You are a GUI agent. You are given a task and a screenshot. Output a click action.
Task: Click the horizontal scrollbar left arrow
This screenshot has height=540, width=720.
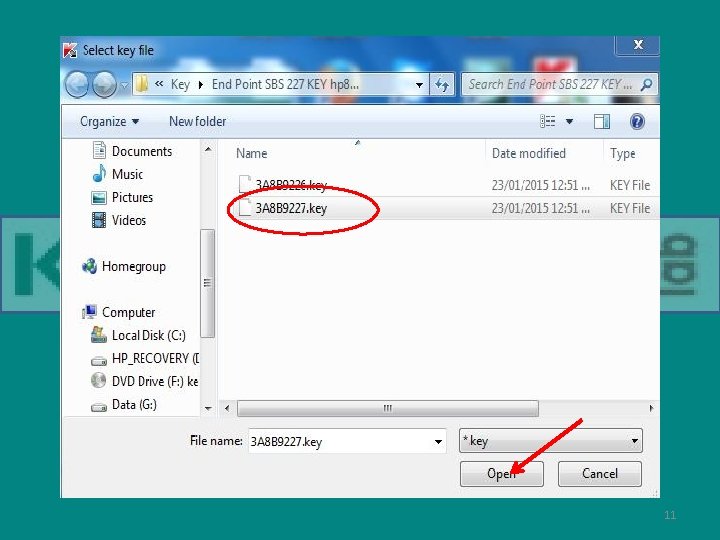(x=227, y=408)
